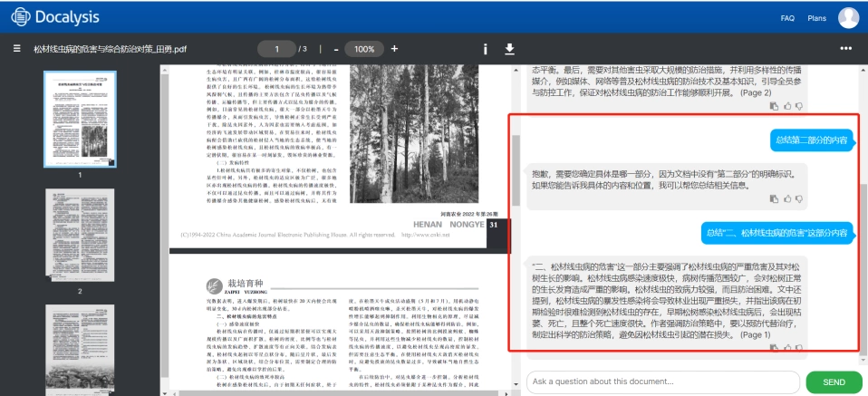Open the FAQ page
Screen dimensions: 868x396
[x=787, y=18]
